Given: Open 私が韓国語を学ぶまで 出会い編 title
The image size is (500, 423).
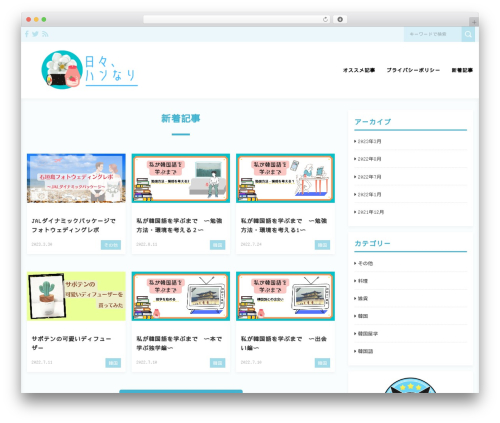Looking at the screenshot, I should (x=284, y=343).
